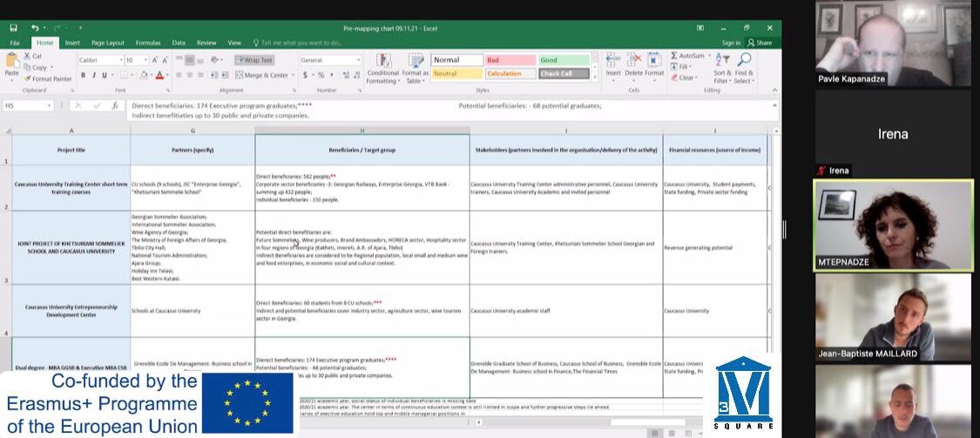Click the Increase Decimal icon

344,75
